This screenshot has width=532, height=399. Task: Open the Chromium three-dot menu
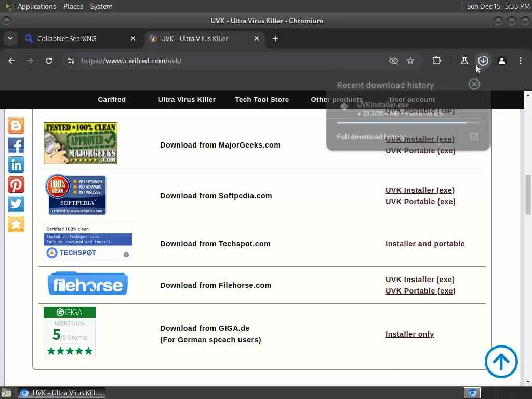tap(521, 61)
